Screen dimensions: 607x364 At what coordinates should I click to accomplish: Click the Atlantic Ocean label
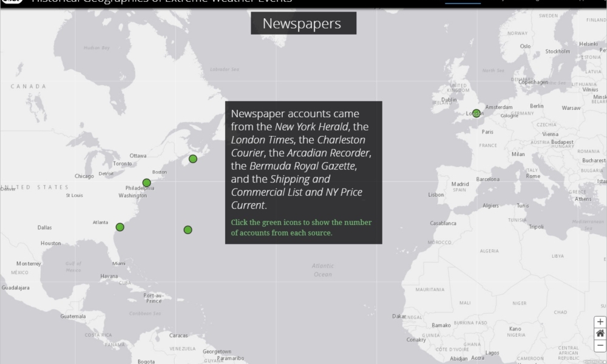point(322,270)
